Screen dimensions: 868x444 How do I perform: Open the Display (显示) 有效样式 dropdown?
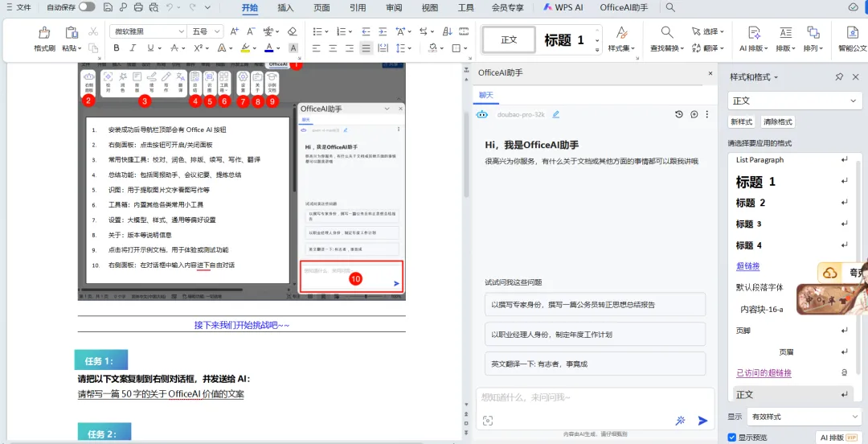tap(803, 417)
